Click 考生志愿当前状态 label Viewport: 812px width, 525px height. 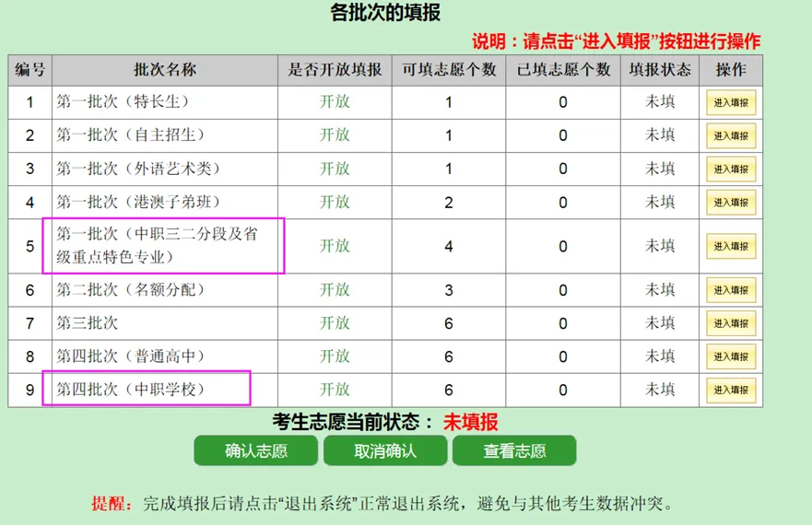coord(353,422)
